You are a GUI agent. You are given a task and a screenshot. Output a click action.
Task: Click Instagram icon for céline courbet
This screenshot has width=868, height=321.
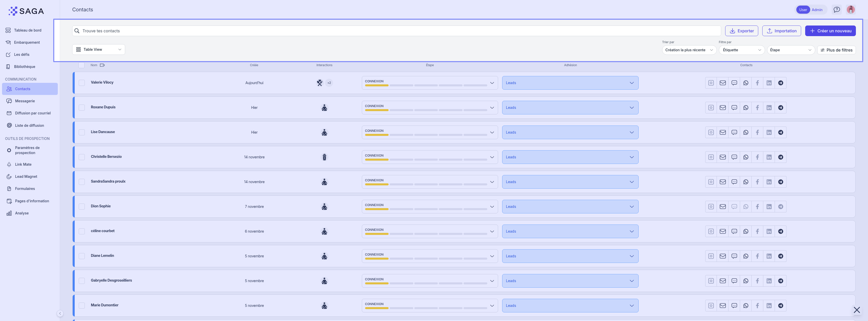711,231
